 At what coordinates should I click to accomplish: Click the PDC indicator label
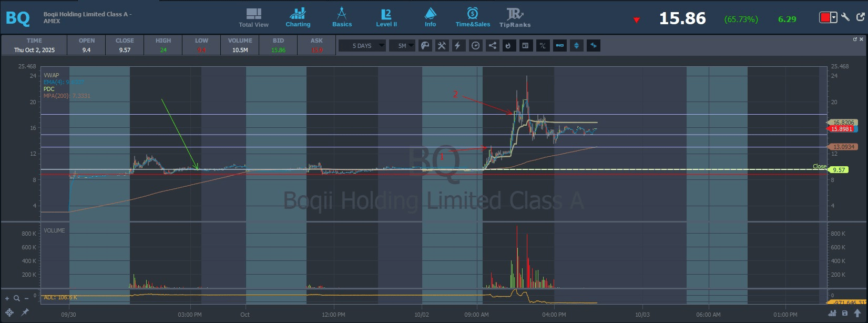(49, 89)
